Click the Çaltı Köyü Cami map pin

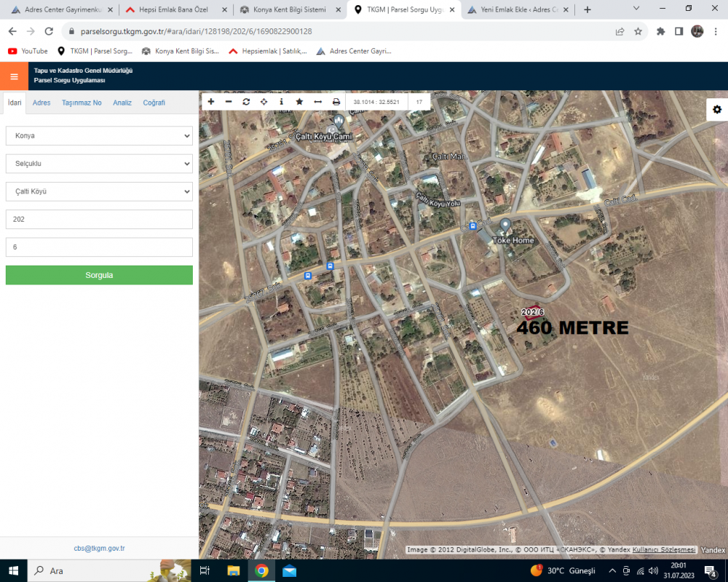pos(339,121)
